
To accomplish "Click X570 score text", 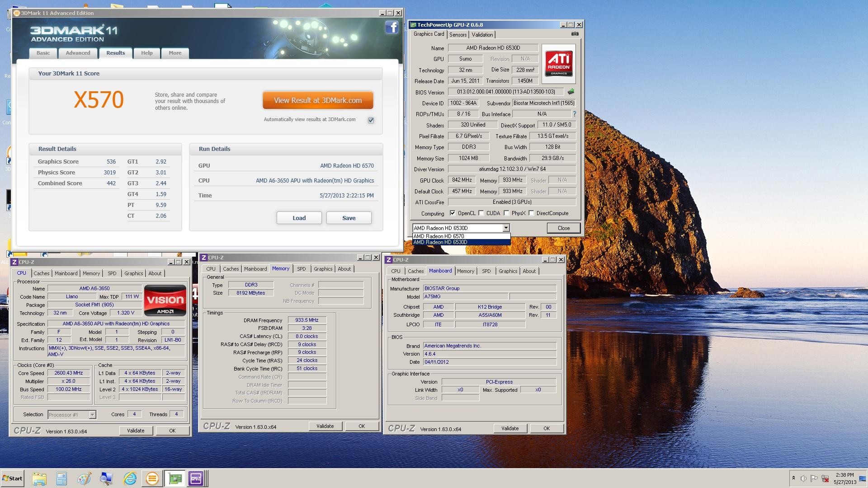I will coord(99,99).
